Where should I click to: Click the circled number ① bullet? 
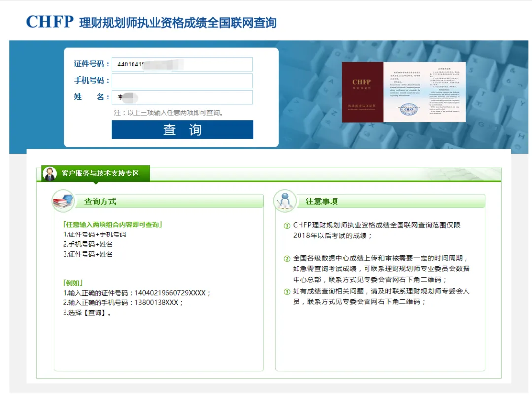pyautogui.click(x=287, y=226)
